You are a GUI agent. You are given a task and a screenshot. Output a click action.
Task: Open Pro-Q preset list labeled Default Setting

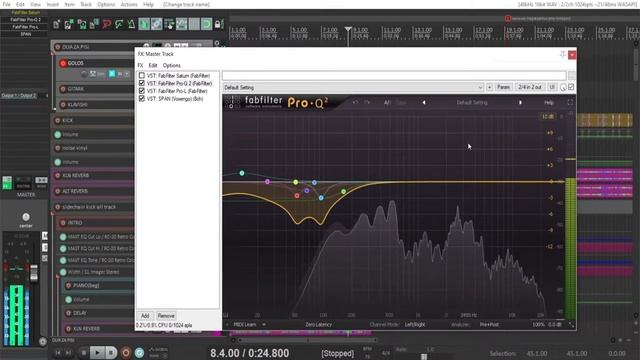pos(472,102)
